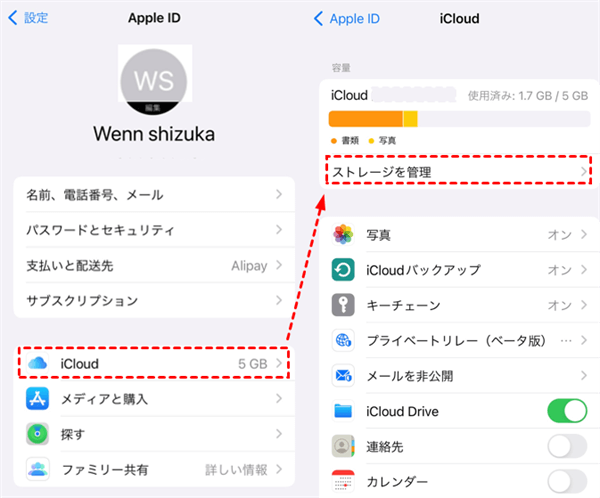
Task: Turn off the iCloud Drive switch
Action: pyautogui.click(x=567, y=411)
